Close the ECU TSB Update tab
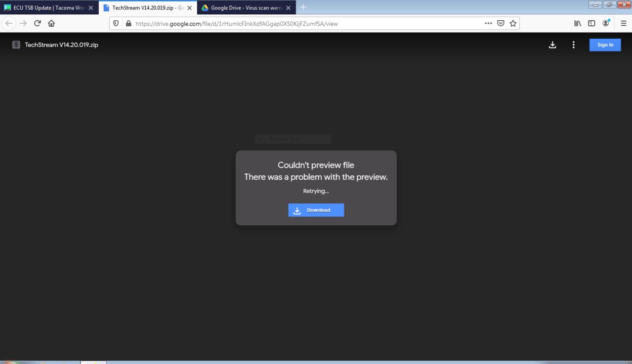Screen dimensions: 632x364 (91, 8)
